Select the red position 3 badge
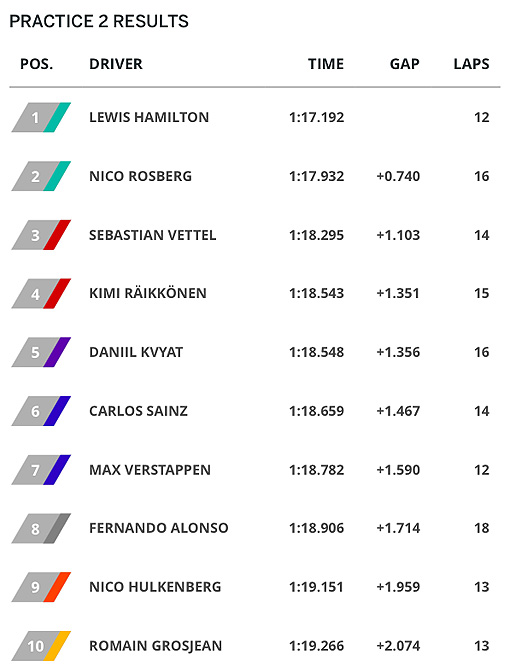510x666 pixels. [x=41, y=235]
